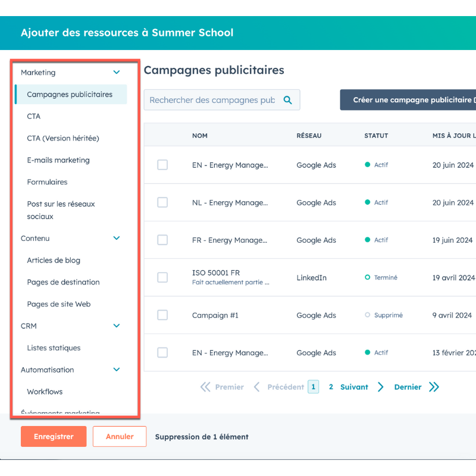Click NL - Energy Manage... name
This screenshot has height=476, width=476.
(x=230, y=202)
